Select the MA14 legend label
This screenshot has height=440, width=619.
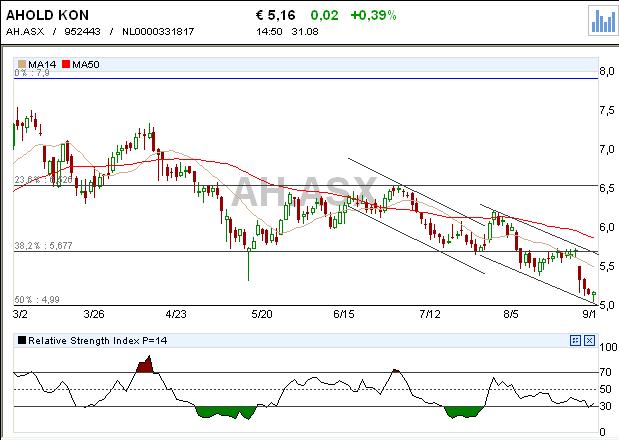[42, 64]
